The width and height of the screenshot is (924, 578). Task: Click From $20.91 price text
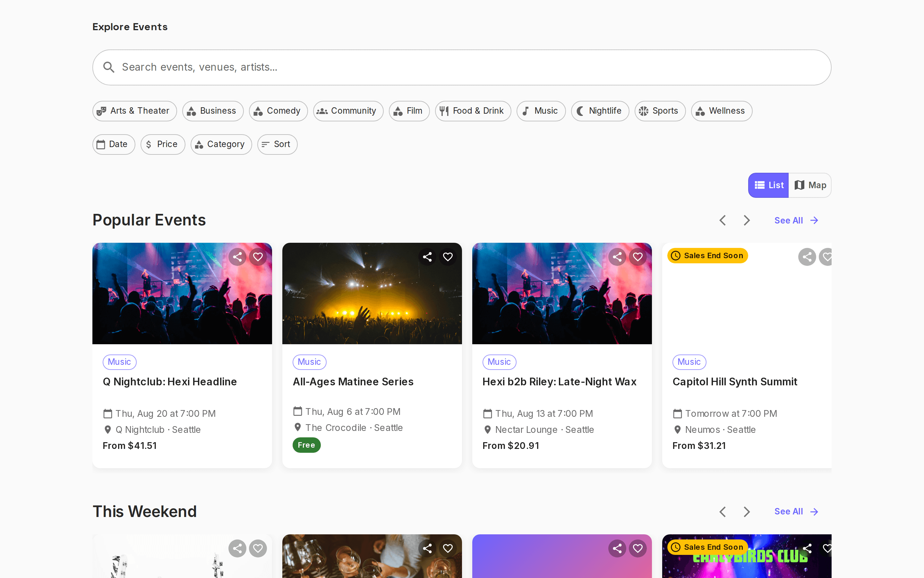(510, 446)
